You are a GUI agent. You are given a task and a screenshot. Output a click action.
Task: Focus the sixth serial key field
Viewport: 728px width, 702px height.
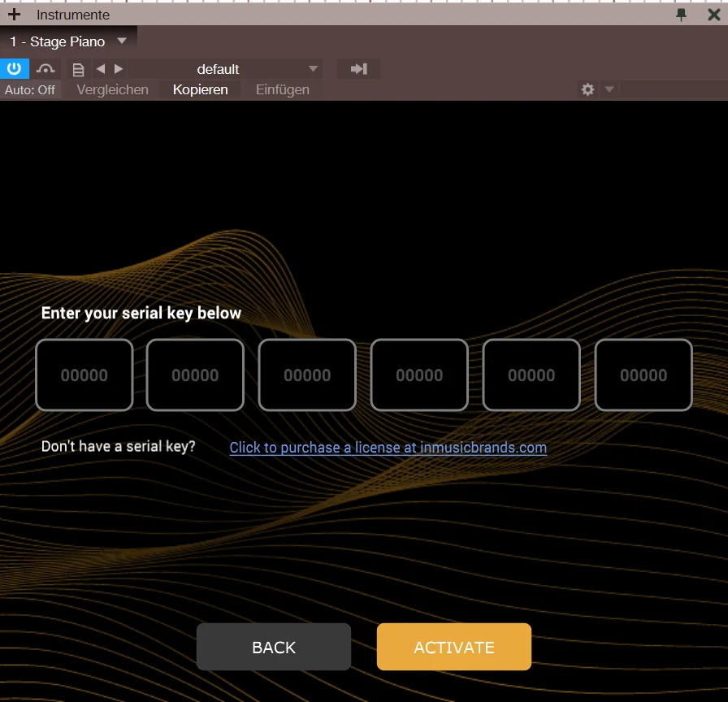pos(643,375)
